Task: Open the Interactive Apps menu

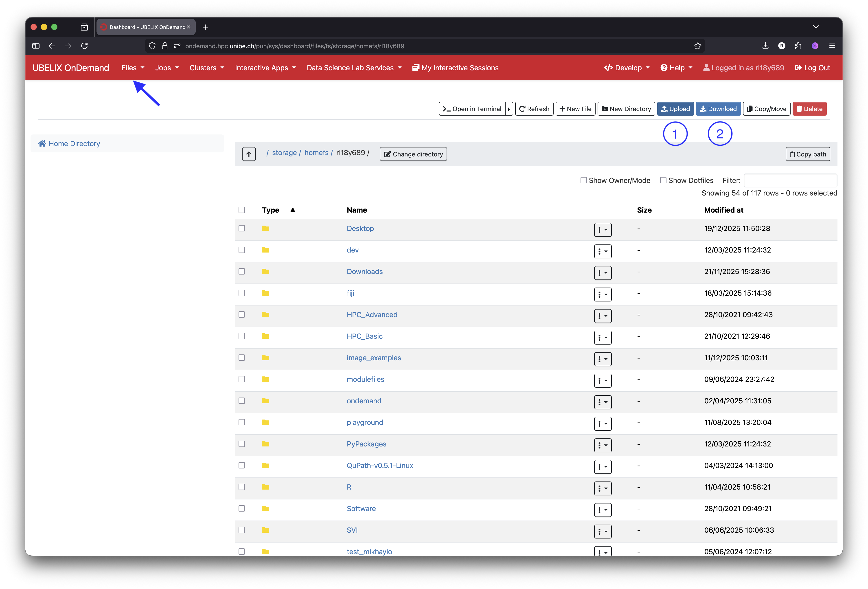Action: (x=265, y=68)
